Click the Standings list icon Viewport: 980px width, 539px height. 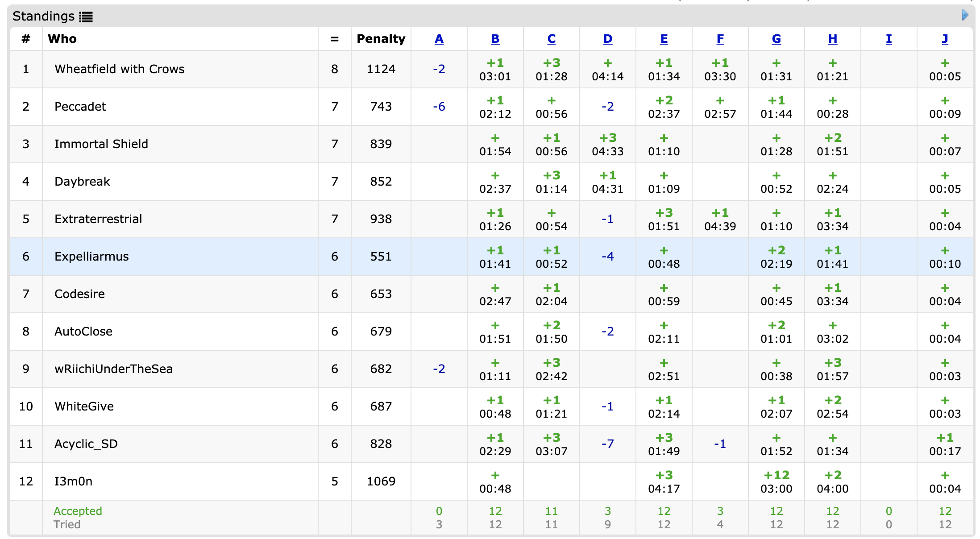(86, 17)
